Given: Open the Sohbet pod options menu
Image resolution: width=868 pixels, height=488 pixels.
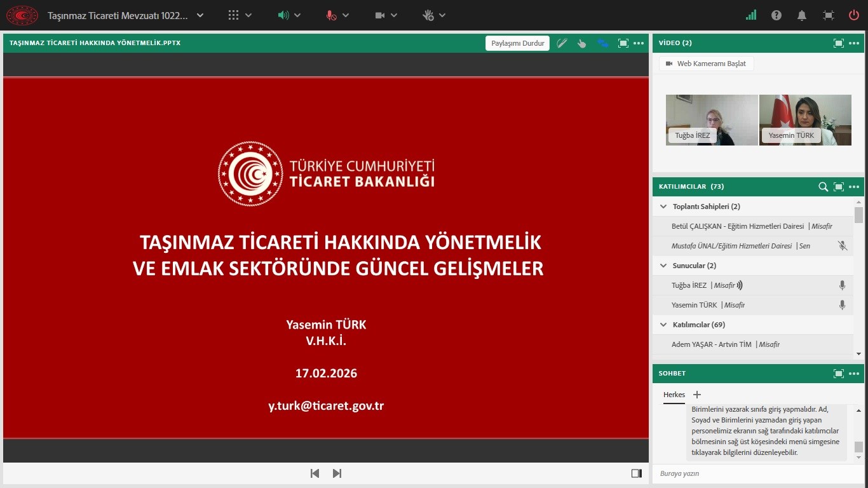Looking at the screenshot, I should coord(853,374).
